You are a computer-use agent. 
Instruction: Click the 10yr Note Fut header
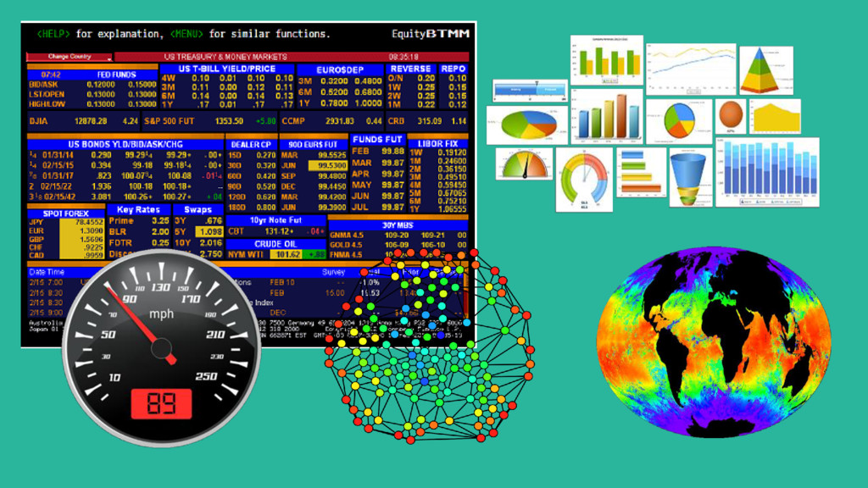(275, 220)
